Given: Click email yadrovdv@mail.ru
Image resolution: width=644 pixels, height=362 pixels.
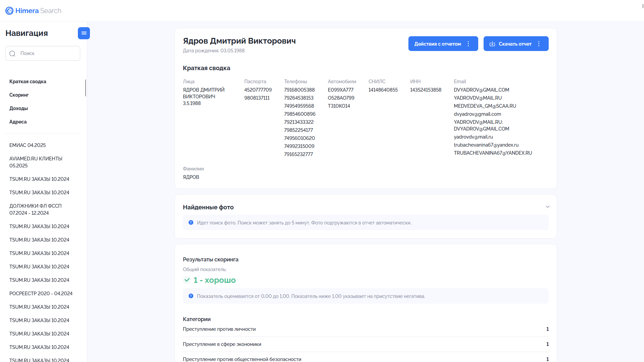Looking at the screenshot, I should point(474,137).
